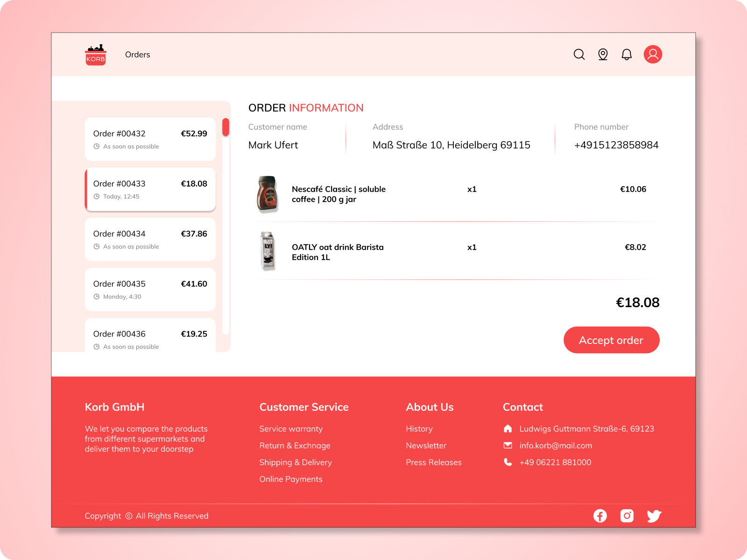The image size is (747, 560).
Task: Open the user profile avatar
Action: click(x=653, y=54)
